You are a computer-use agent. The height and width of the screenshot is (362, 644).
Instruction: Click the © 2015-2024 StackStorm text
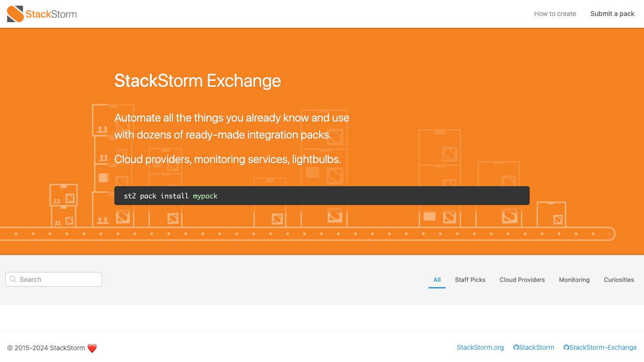click(46, 348)
